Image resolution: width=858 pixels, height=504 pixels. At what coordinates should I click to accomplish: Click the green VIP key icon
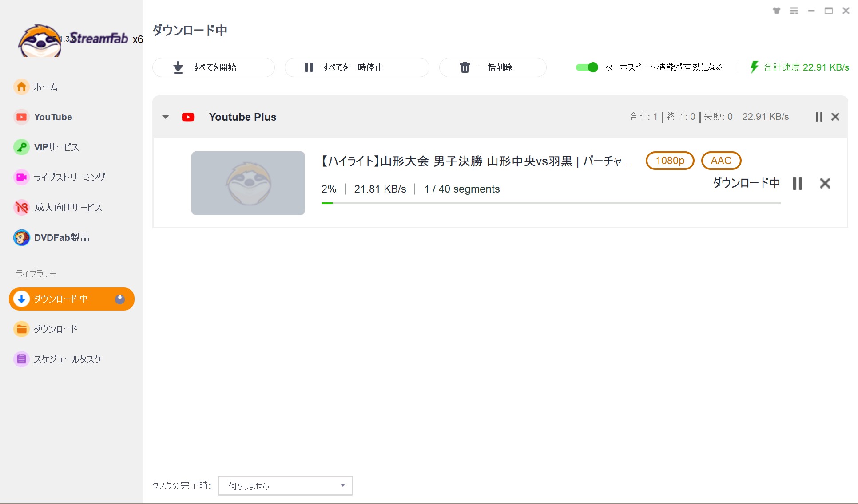21,147
